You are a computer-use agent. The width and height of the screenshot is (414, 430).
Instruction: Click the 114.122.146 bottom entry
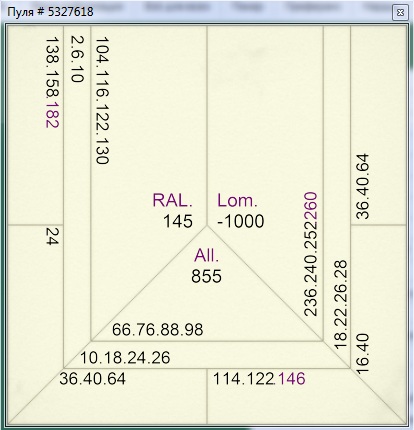[x=259, y=379]
